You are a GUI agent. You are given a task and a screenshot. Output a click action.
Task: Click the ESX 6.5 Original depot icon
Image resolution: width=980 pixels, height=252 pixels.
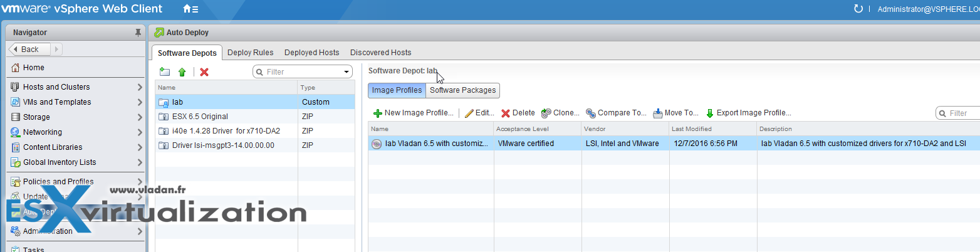click(164, 117)
